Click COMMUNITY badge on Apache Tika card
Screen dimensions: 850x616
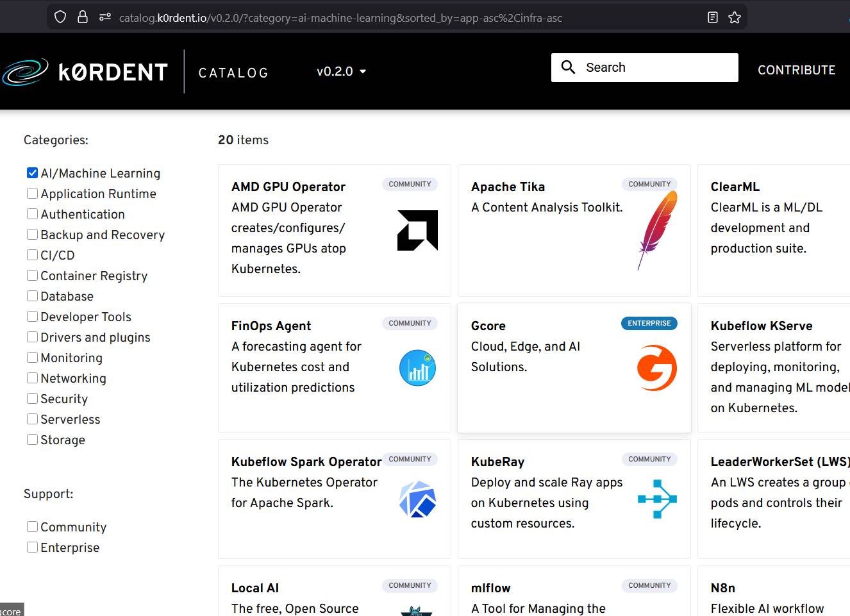[x=649, y=184]
